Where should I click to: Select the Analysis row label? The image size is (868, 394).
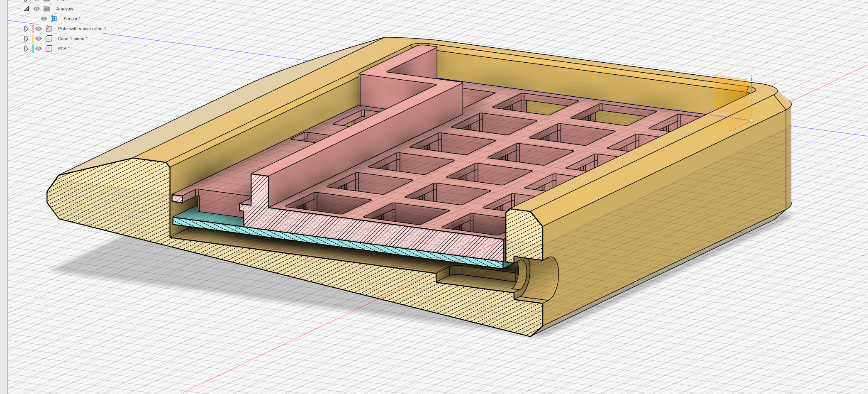(x=65, y=9)
